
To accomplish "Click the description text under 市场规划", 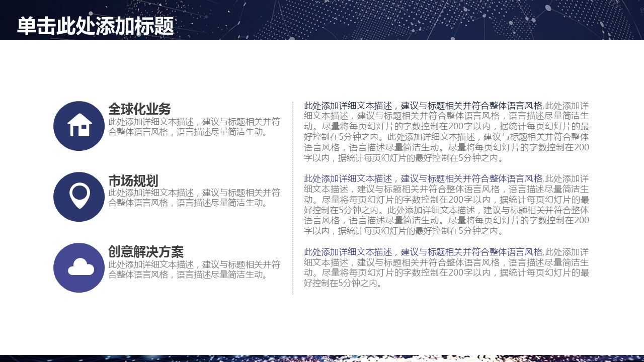I will [x=194, y=198].
